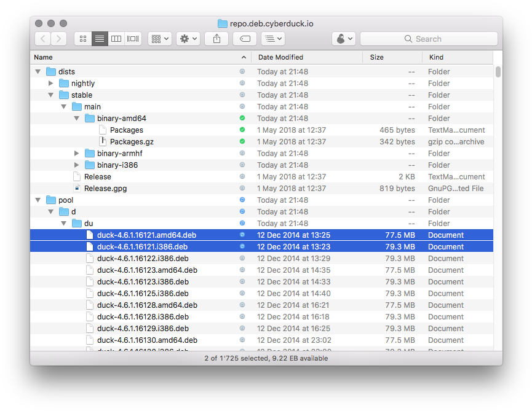Click the binary-i386 folder icon
Image resolution: width=532 pixels, height=411 pixels.
coord(90,165)
